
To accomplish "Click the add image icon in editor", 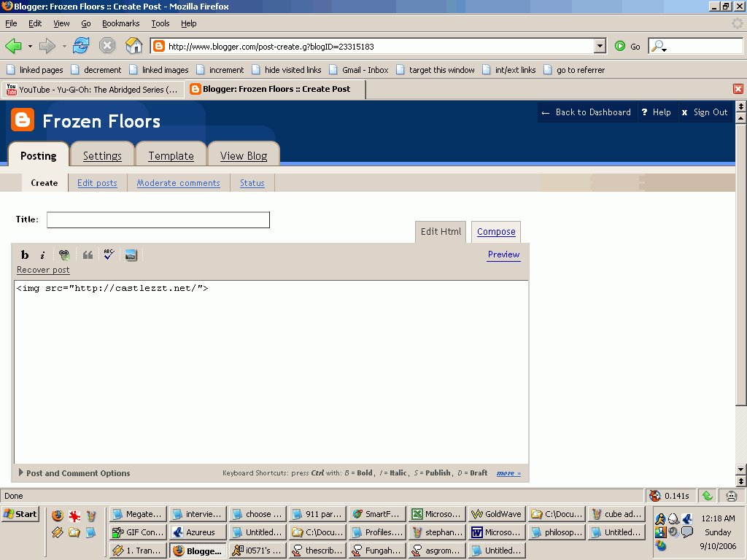I will [x=131, y=254].
